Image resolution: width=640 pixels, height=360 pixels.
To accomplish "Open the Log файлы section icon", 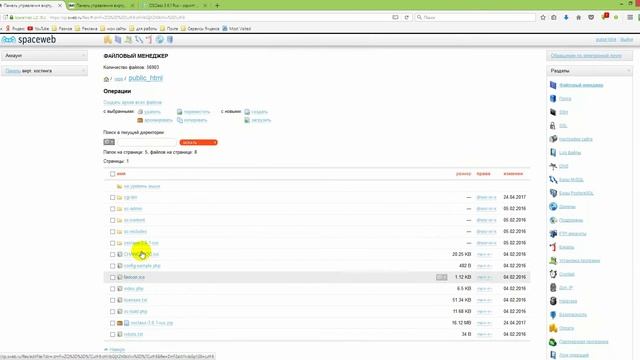I will (553, 152).
